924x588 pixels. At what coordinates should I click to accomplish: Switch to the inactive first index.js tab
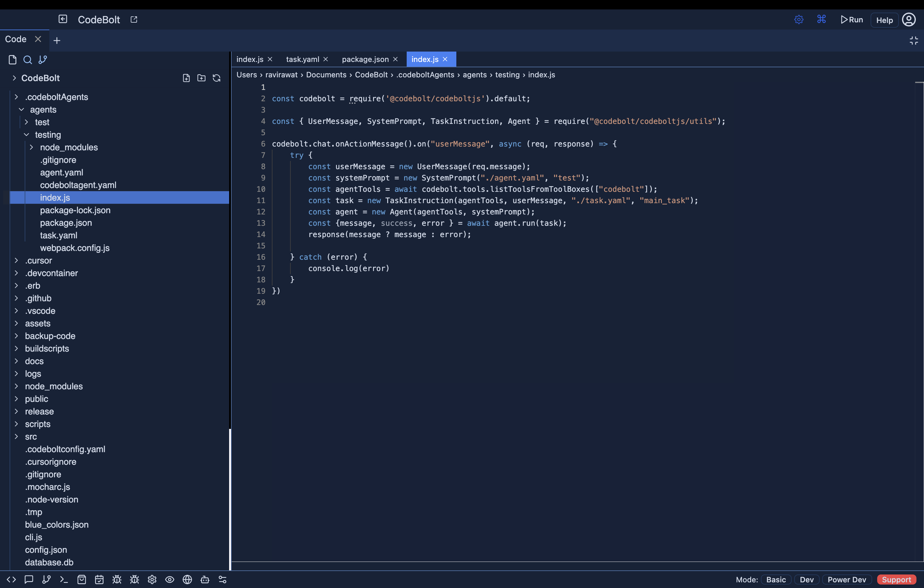pos(250,59)
